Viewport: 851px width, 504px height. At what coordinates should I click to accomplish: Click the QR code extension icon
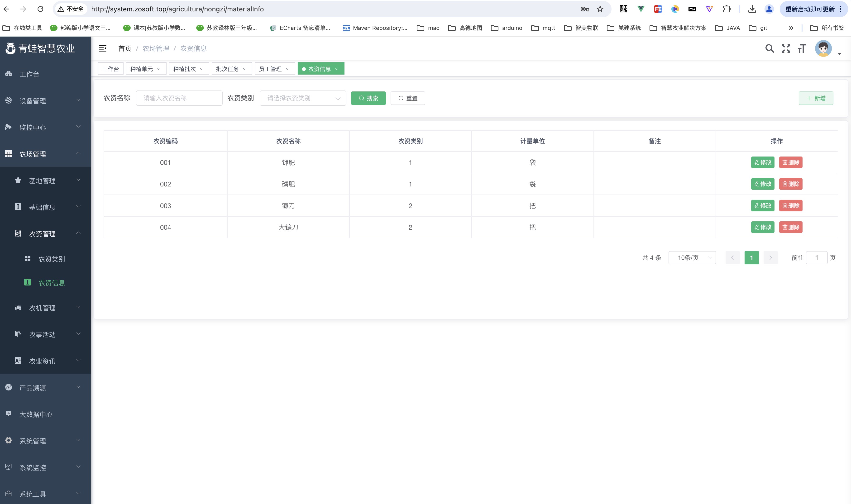(x=623, y=9)
